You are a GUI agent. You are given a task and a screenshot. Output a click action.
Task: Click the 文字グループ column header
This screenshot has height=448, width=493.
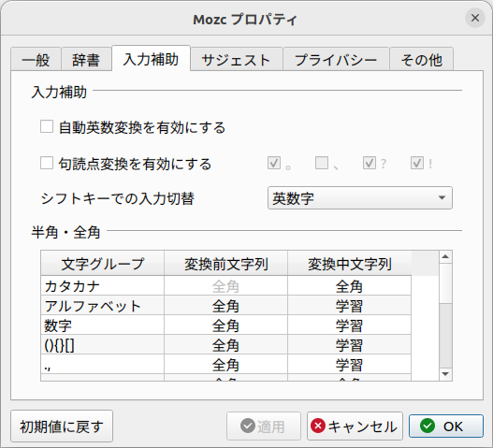pos(103,264)
